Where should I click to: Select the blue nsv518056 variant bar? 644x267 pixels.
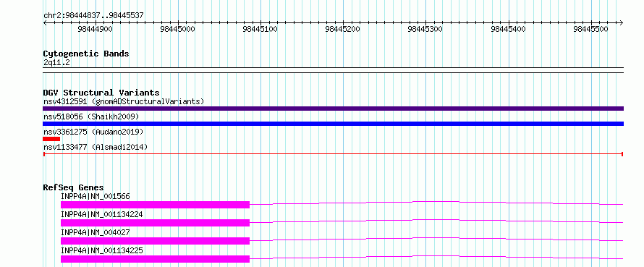tap(333, 124)
